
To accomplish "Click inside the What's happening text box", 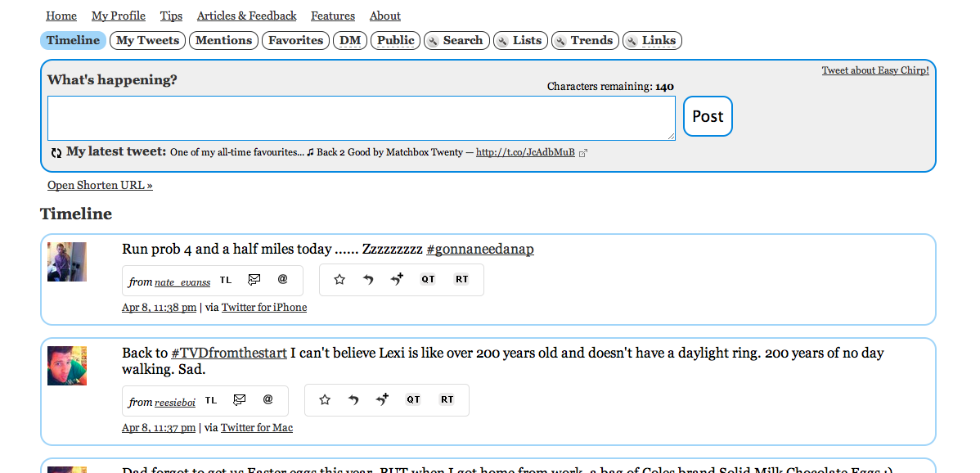I will pos(361,118).
